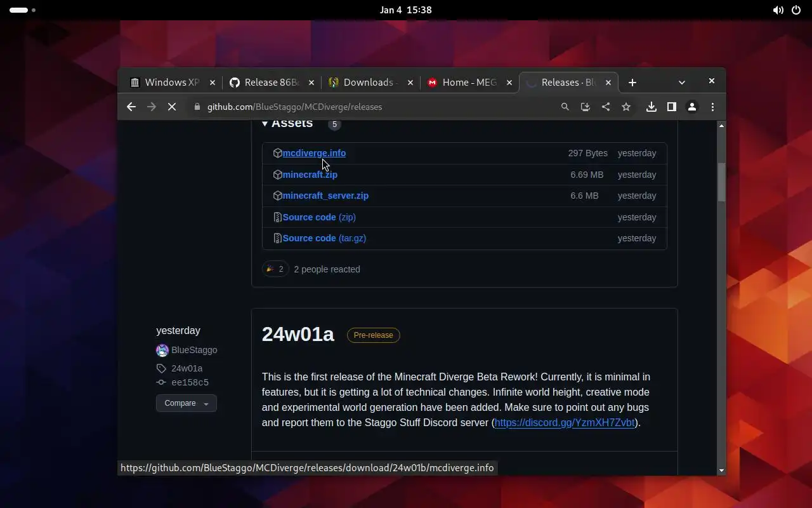
Task: Open the 24w01a tag link in sidebar
Action: [187, 368]
